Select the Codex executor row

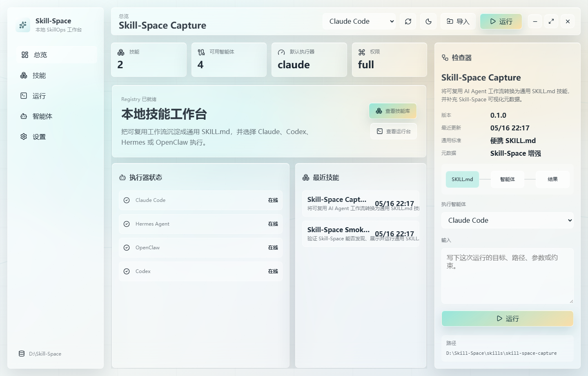pyautogui.click(x=200, y=271)
